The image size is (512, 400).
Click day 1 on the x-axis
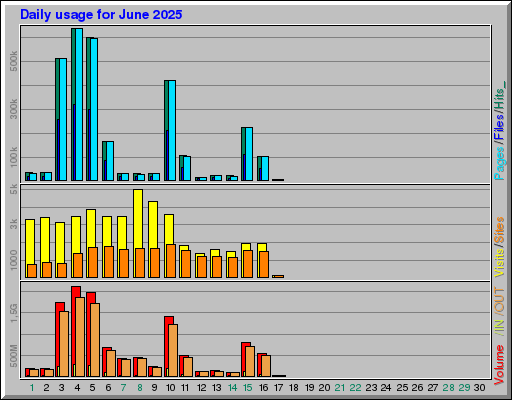32,388
